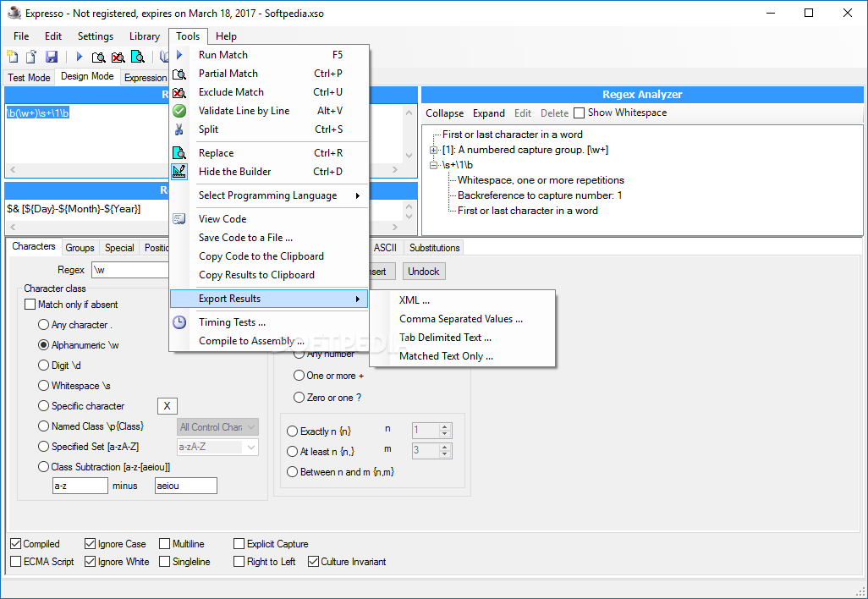Toggle the Ignore White checkbox

(90, 562)
